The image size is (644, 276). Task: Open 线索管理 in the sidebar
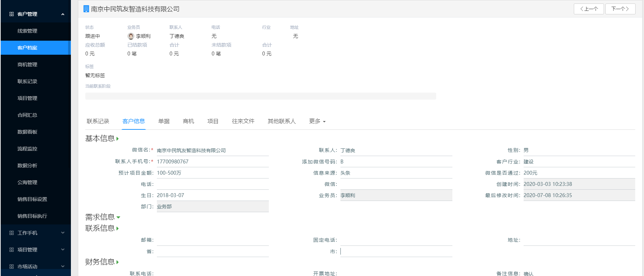click(x=35, y=31)
